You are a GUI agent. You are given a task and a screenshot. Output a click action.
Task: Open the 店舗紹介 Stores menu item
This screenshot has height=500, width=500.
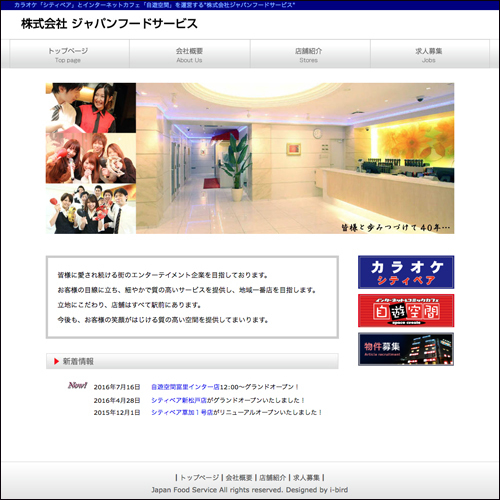click(x=310, y=54)
